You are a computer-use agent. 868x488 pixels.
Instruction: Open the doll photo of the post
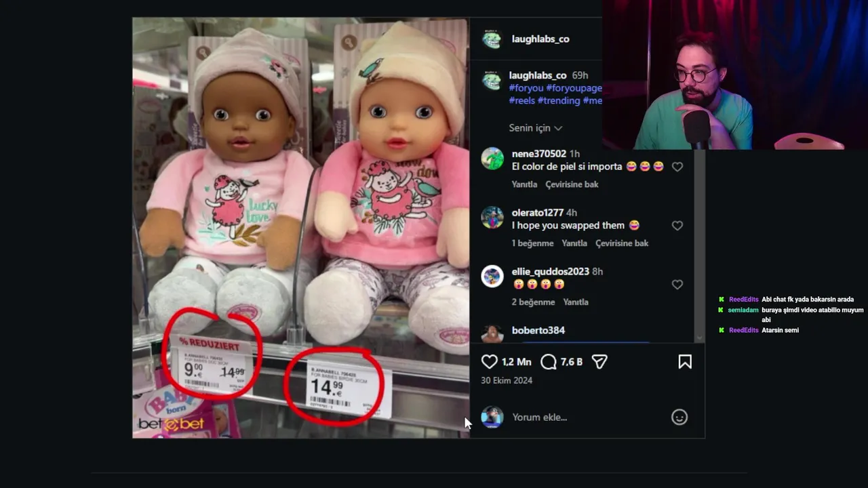pyautogui.click(x=300, y=228)
